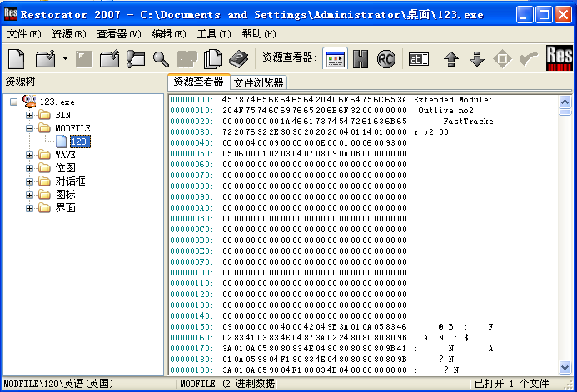Open the 帮助(H) menu
Screen dimensions: 577x392
tap(259, 34)
